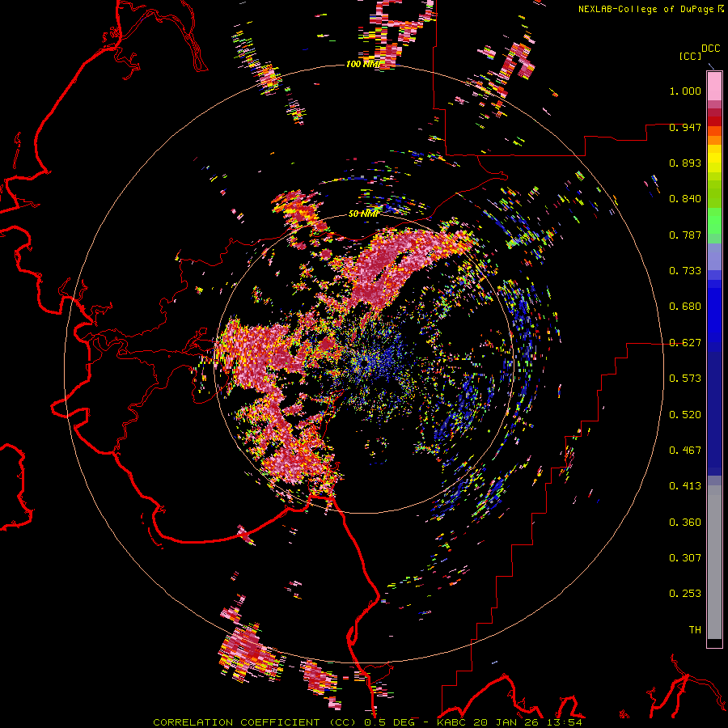Image resolution: width=728 pixels, height=728 pixels.
Task: Click the 0.520 scale value
Action: click(x=685, y=414)
